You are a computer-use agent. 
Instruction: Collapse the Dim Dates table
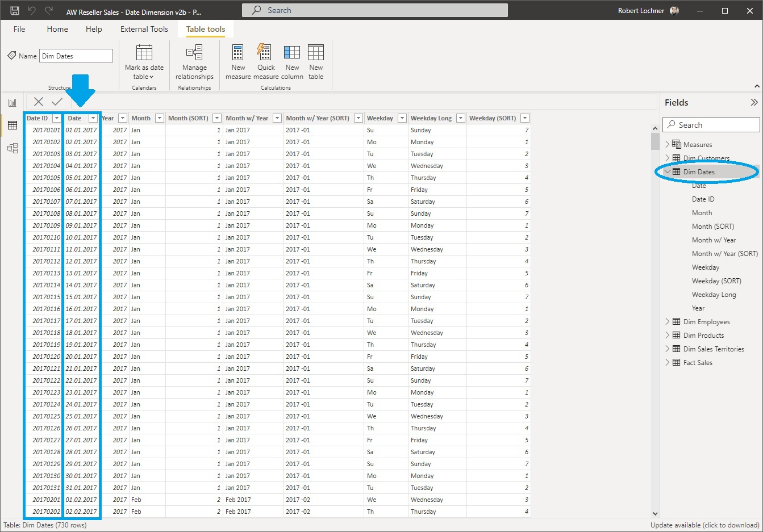click(668, 171)
